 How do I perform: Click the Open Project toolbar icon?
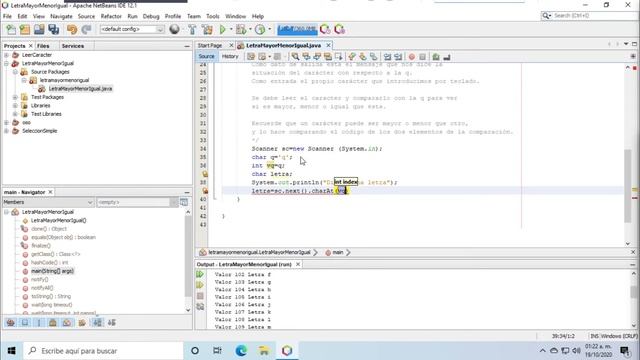(39, 29)
